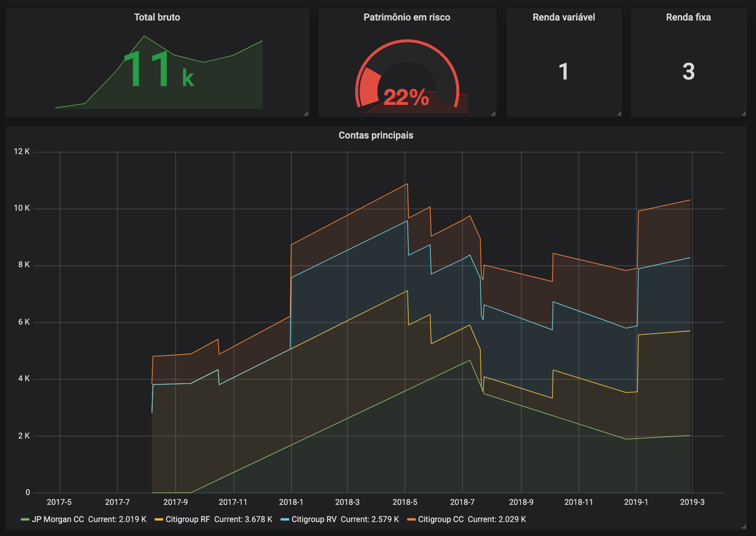Open color picker for Citigroup RV swatch
This screenshot has height=536, width=756.
pyautogui.click(x=285, y=520)
